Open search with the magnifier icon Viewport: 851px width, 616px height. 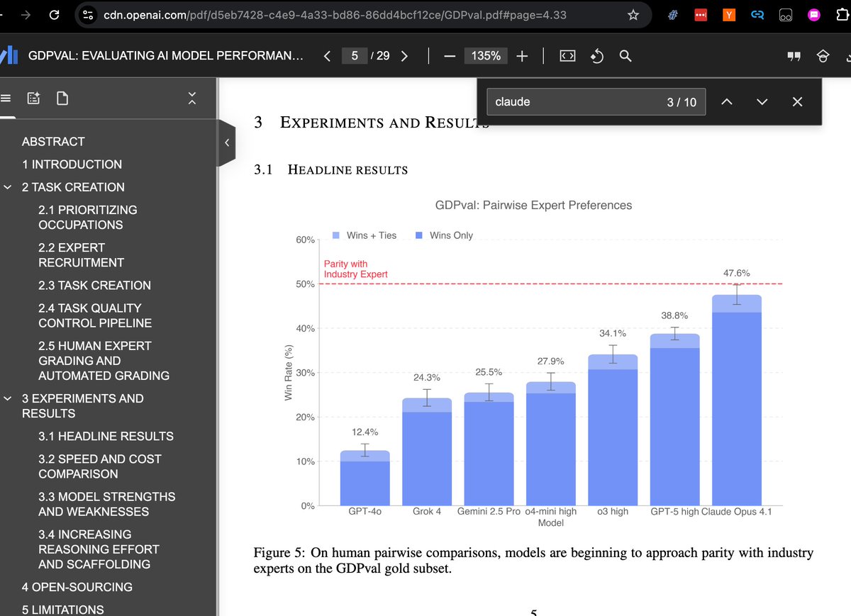pos(625,56)
